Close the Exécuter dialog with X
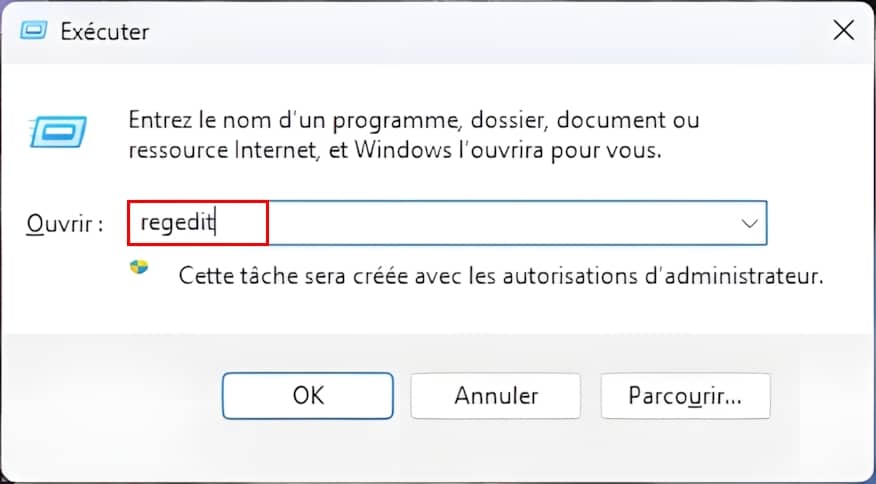The height and width of the screenshot is (484, 876). [843, 31]
